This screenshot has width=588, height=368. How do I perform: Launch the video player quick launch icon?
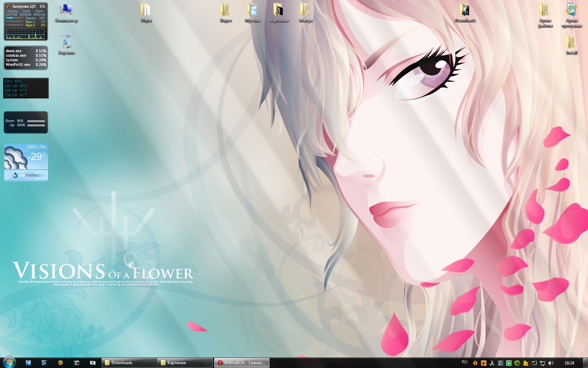pos(44,363)
